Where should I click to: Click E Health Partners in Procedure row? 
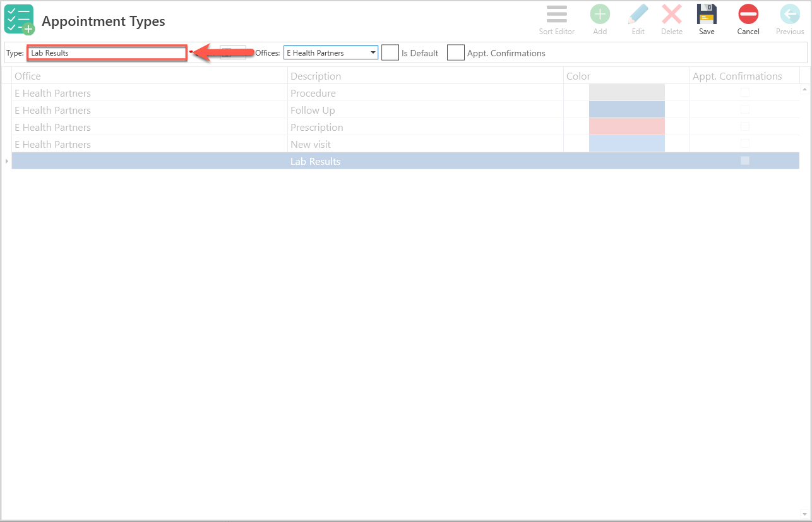[x=53, y=93]
